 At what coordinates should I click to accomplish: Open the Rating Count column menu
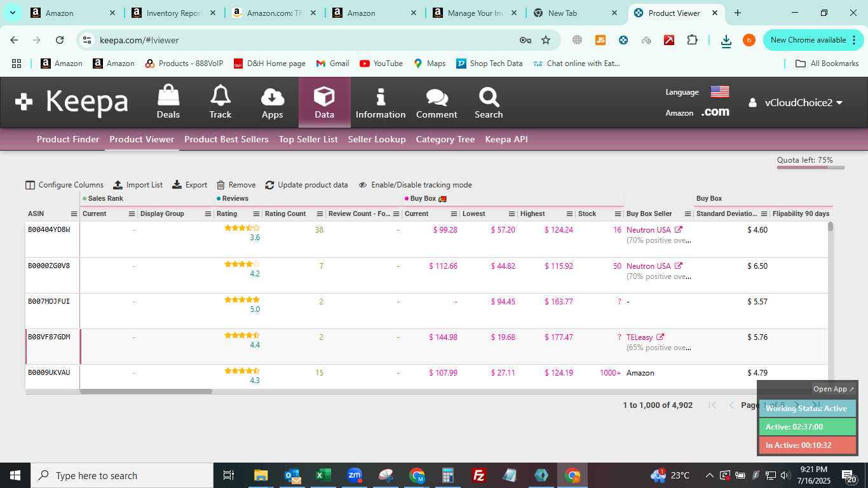pyautogui.click(x=320, y=214)
